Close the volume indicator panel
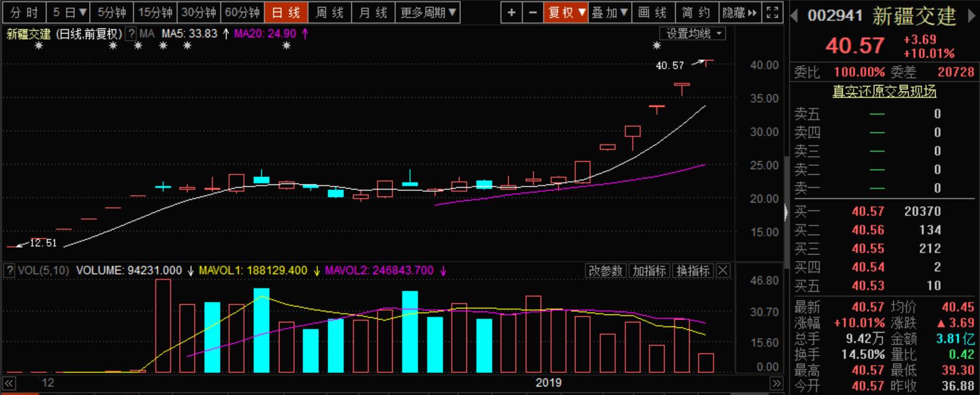The image size is (980, 395). (x=723, y=271)
